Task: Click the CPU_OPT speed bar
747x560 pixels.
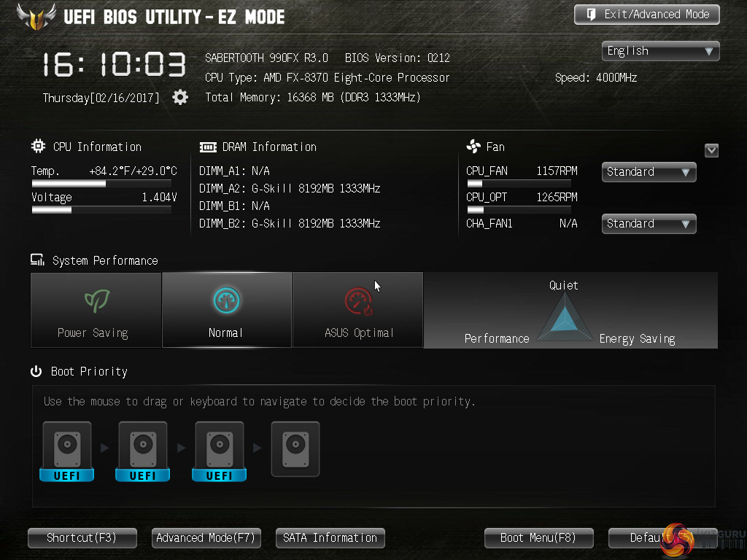Action: pyautogui.click(x=519, y=210)
